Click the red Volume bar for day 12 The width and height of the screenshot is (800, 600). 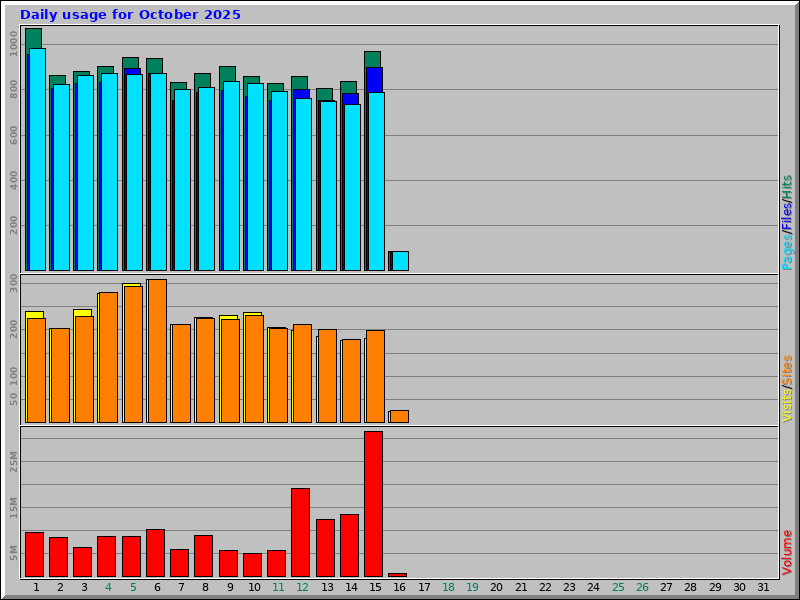click(x=300, y=532)
